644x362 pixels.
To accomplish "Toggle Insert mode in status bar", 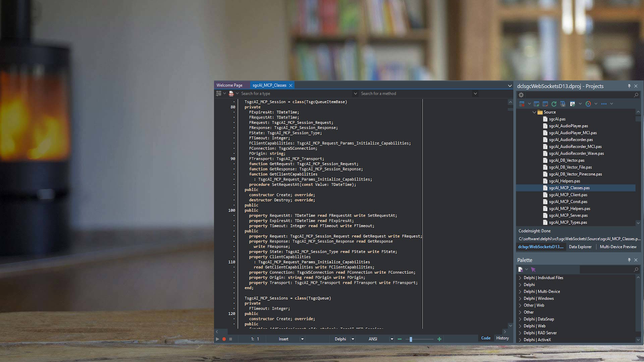I will click(x=283, y=339).
